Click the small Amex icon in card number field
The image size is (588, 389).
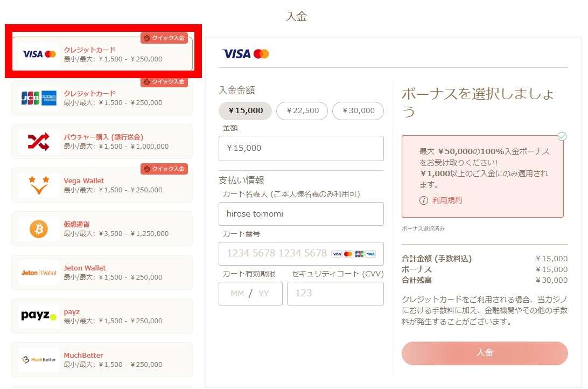point(370,254)
